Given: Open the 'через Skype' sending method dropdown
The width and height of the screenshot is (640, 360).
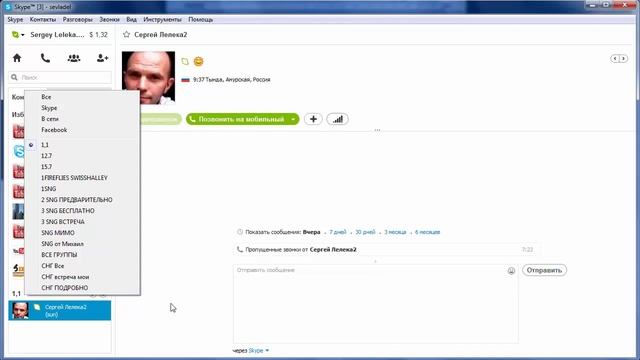Looking at the screenshot, I should (258, 350).
